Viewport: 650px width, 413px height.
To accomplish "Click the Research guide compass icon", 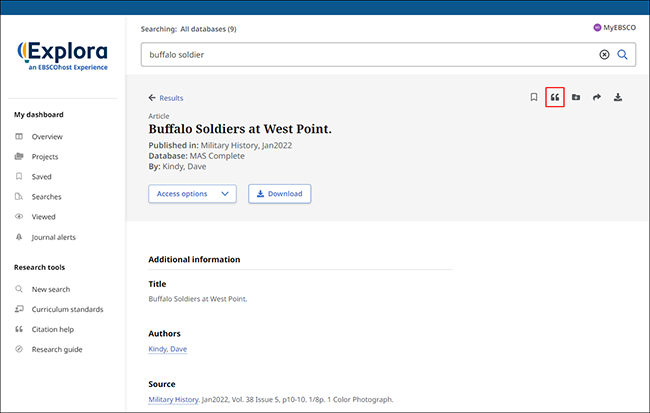I will click(19, 349).
